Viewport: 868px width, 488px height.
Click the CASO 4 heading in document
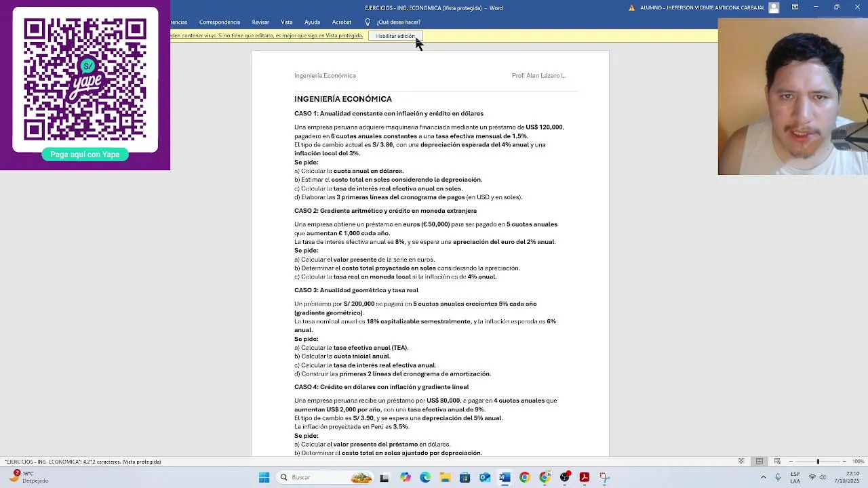(x=381, y=387)
